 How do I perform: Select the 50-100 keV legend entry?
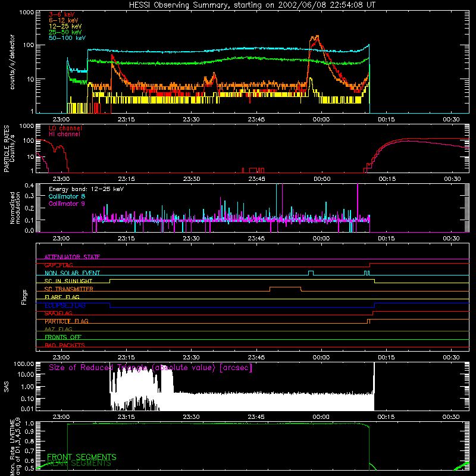pyautogui.click(x=67, y=38)
